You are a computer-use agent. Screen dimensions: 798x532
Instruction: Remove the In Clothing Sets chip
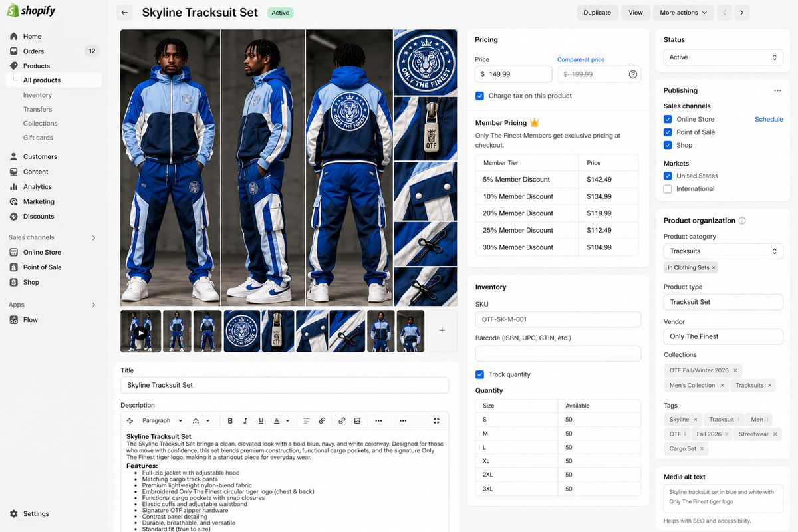click(x=714, y=267)
